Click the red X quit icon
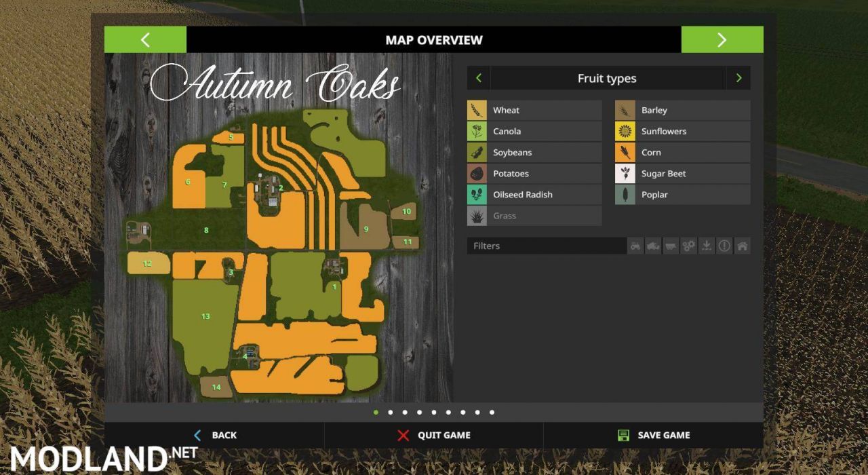The width and height of the screenshot is (868, 475). (x=403, y=436)
